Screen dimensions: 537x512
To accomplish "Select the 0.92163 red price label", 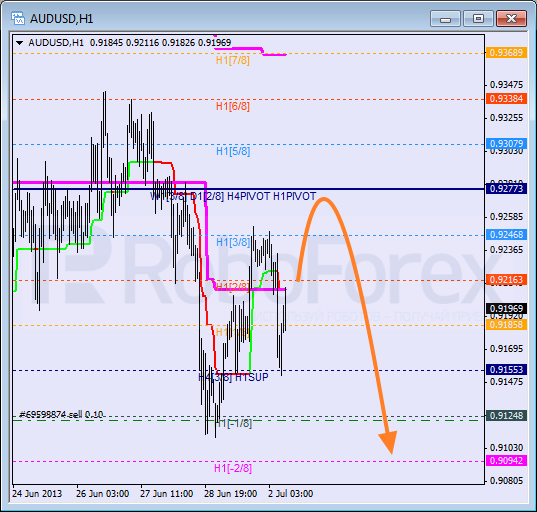I will 506,279.
